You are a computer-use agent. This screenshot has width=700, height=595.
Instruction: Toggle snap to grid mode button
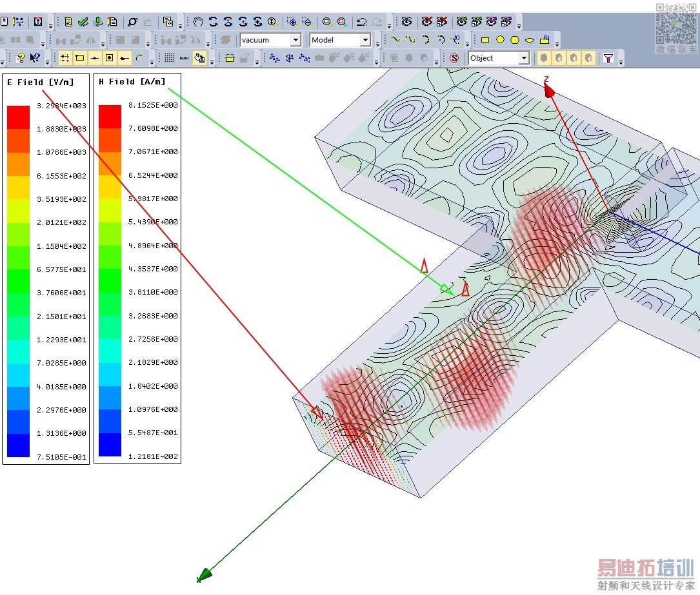click(x=65, y=58)
